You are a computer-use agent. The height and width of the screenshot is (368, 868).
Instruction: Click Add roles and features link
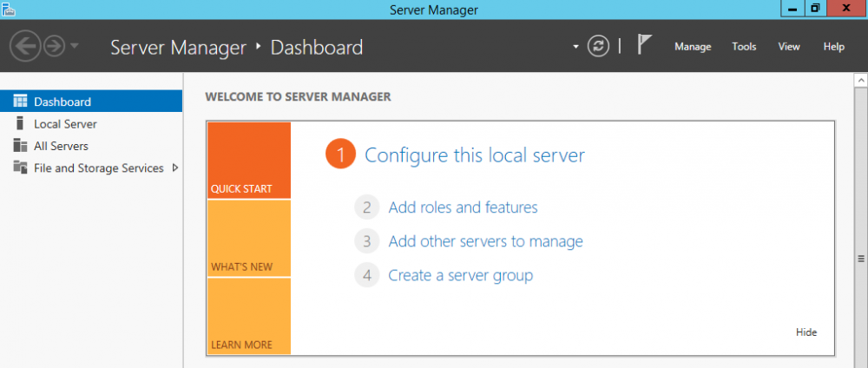(463, 207)
